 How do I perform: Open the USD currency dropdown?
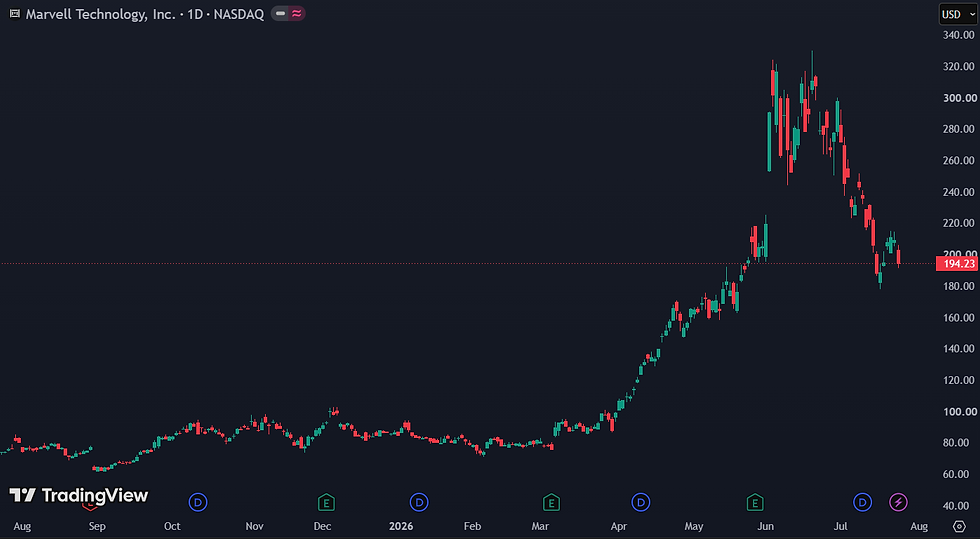click(958, 14)
